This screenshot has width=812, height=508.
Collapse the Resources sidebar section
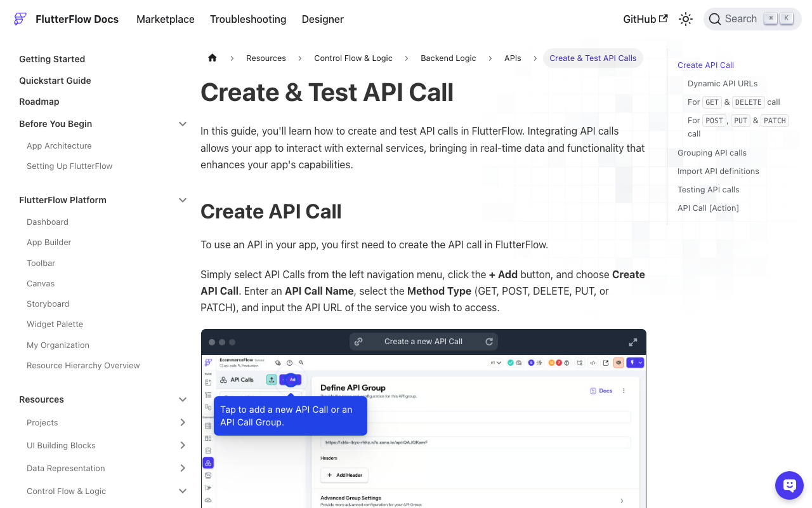tap(183, 399)
